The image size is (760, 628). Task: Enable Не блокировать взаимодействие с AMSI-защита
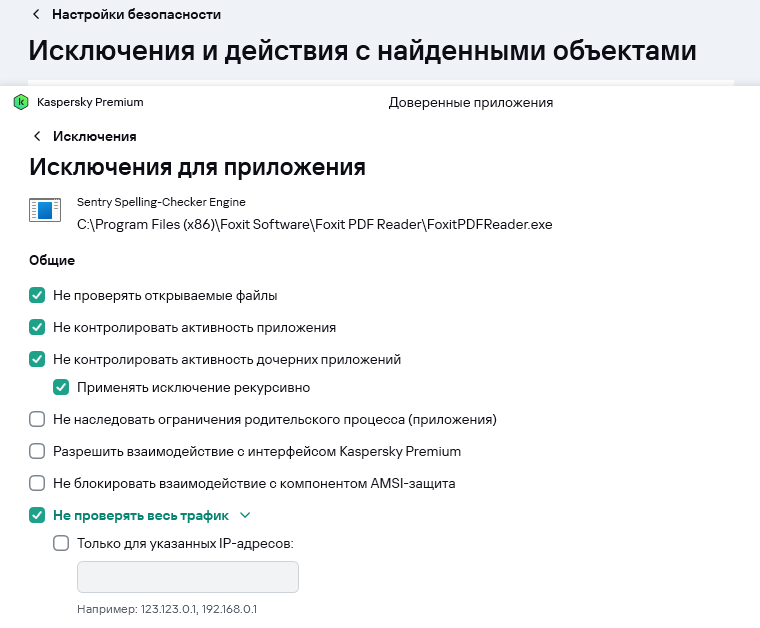[37, 483]
